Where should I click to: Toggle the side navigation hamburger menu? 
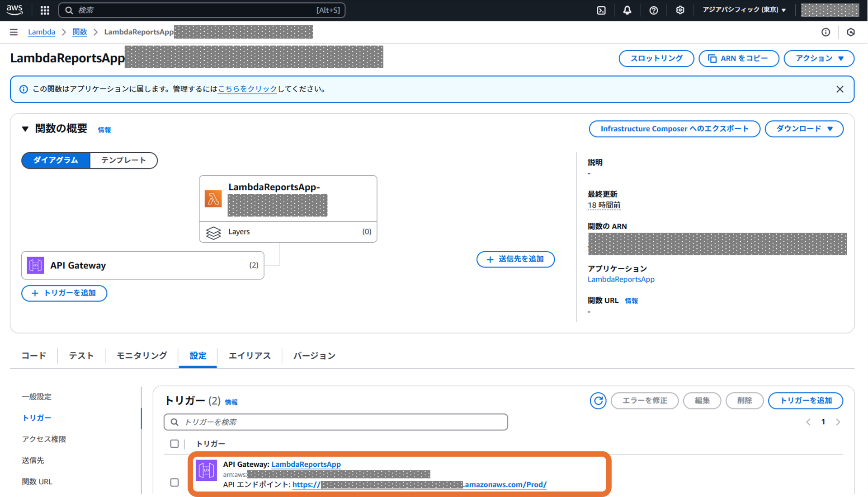click(14, 32)
